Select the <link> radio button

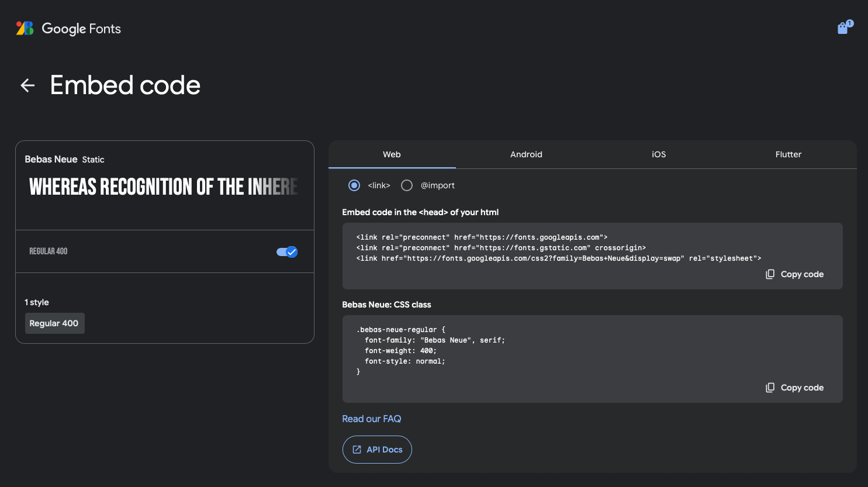click(x=354, y=185)
